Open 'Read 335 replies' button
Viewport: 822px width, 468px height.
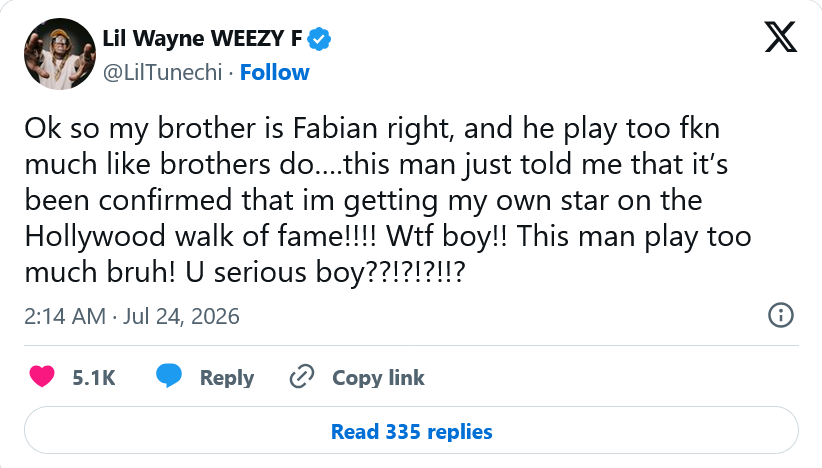(x=412, y=431)
